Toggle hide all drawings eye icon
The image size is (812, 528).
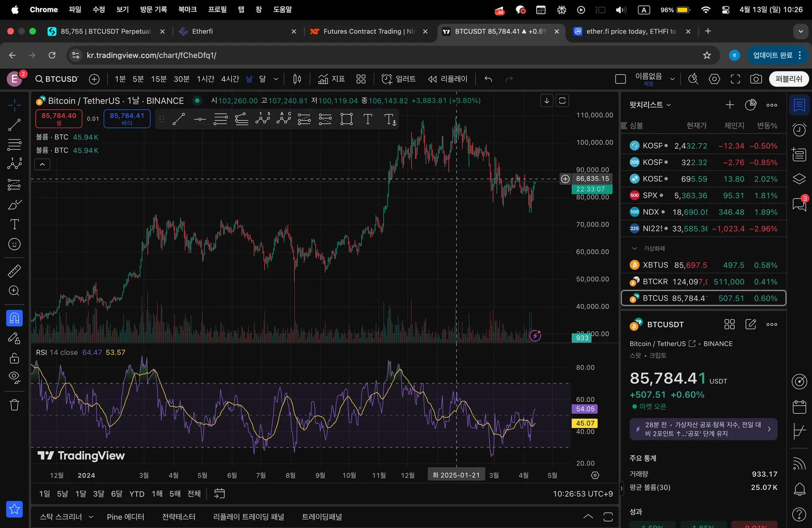[x=14, y=377]
